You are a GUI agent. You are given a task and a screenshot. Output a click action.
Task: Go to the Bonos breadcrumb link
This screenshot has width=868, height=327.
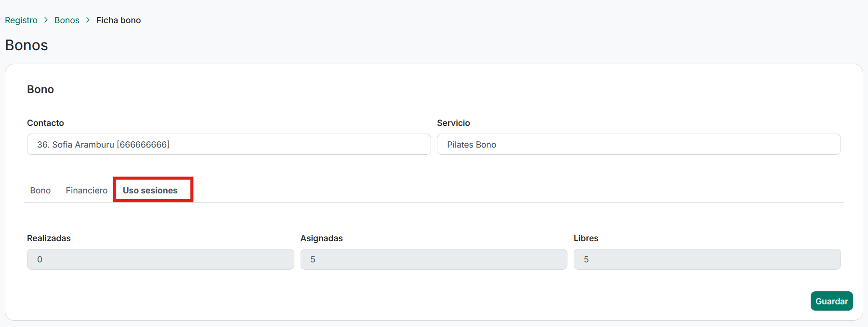pyautogui.click(x=67, y=20)
